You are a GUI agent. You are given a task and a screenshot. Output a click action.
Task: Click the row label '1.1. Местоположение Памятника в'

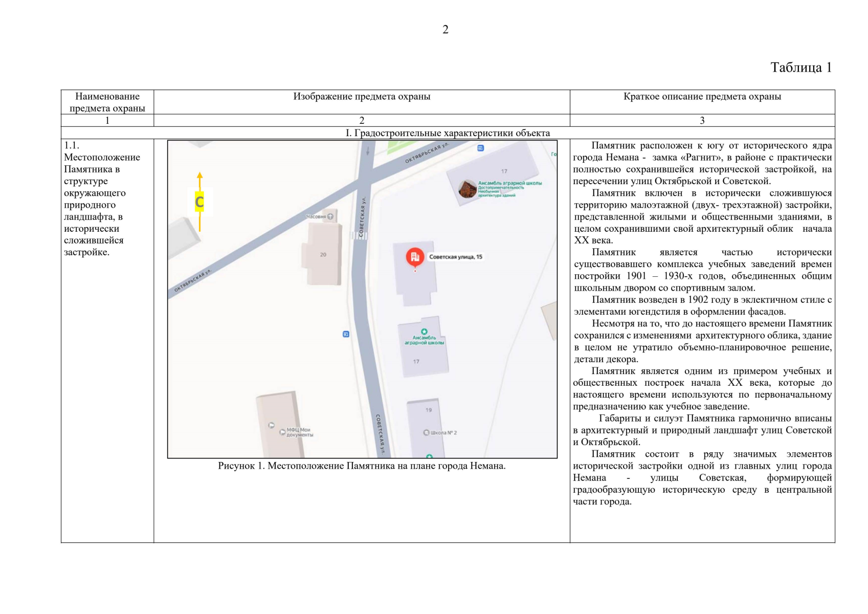[102, 157]
